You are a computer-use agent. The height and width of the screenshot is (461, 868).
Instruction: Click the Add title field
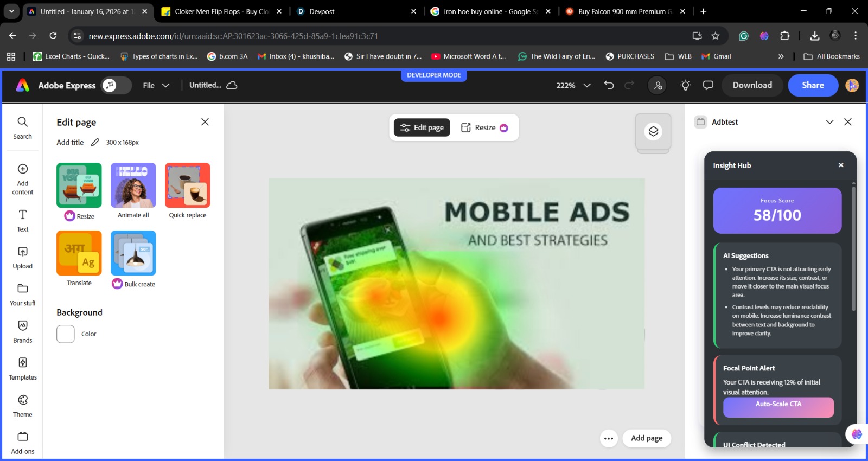(70, 142)
